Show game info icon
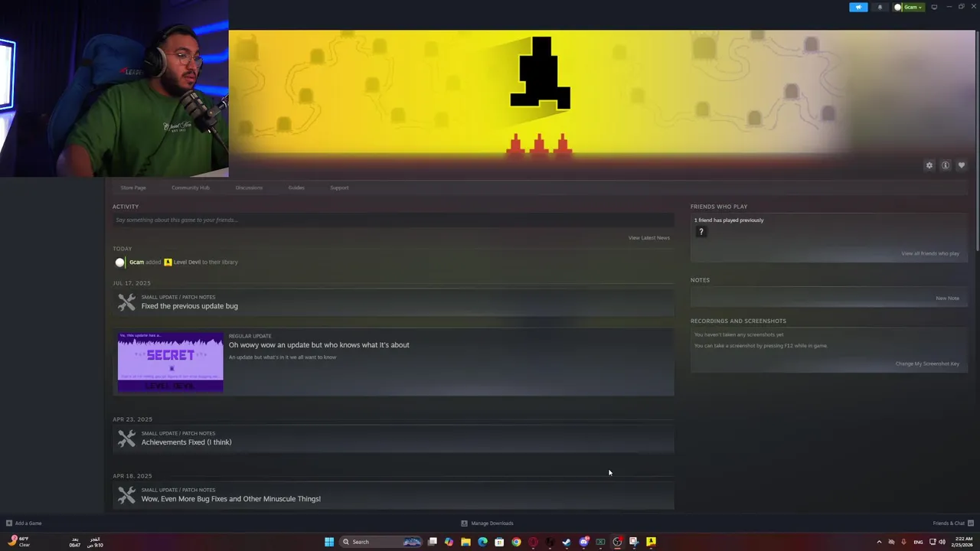 946,165
